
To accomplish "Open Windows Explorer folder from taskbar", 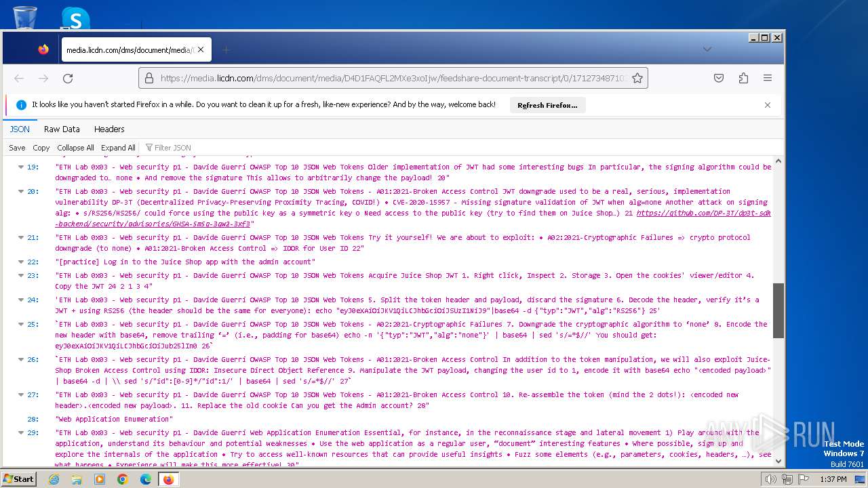I will [x=77, y=479].
